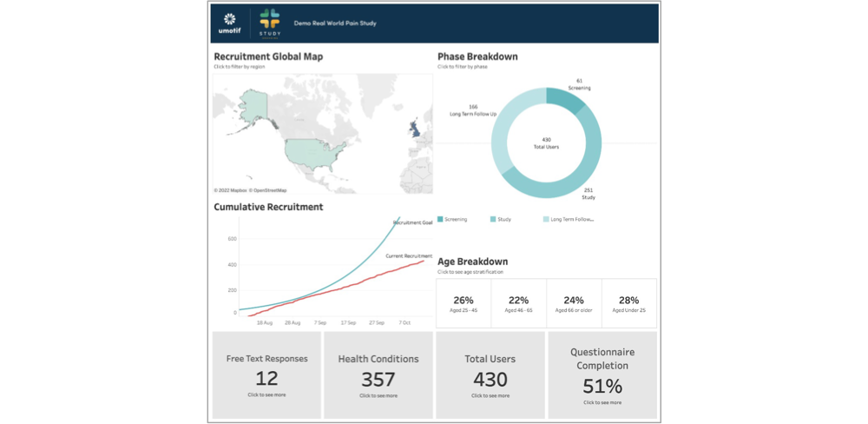The width and height of the screenshot is (868, 424).
Task: Click the Study legend color swatch
Action: [493, 220]
